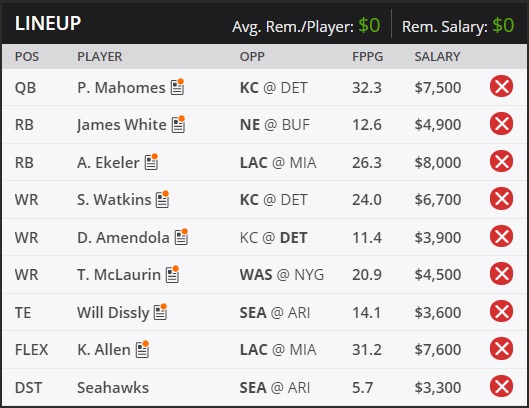View player news icon for S. Watkins

pos(163,199)
